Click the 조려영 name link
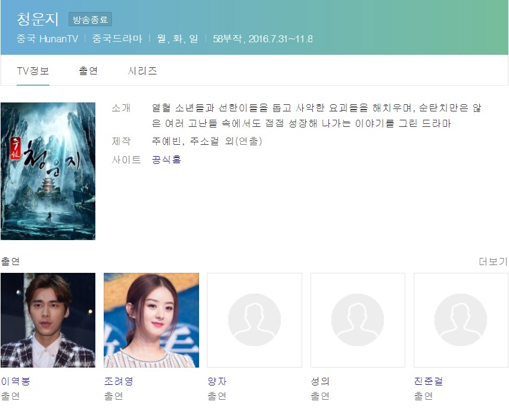 click(119, 381)
